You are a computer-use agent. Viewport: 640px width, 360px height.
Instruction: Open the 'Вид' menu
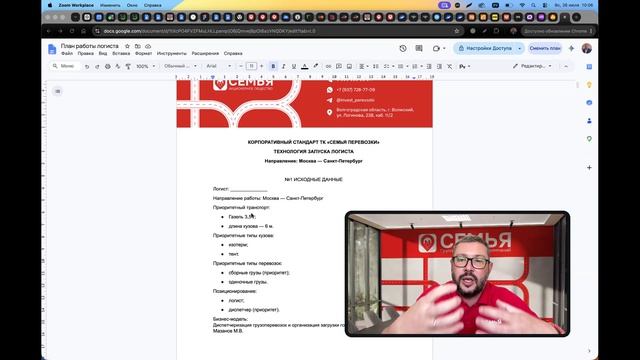click(103, 53)
